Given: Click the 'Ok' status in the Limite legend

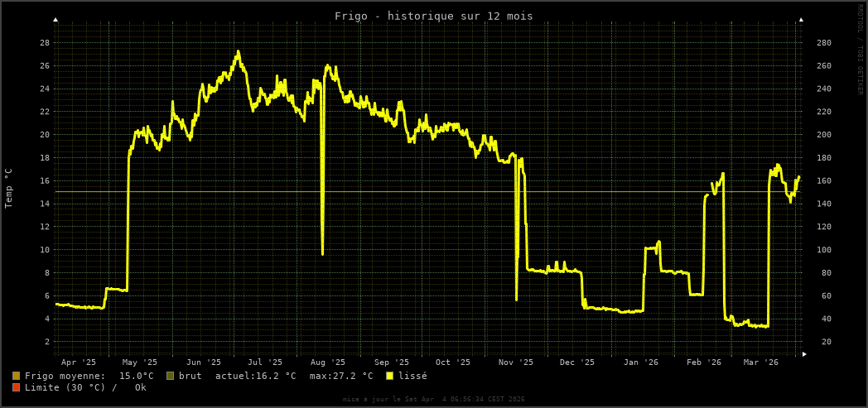Looking at the screenshot, I should 140,387.
